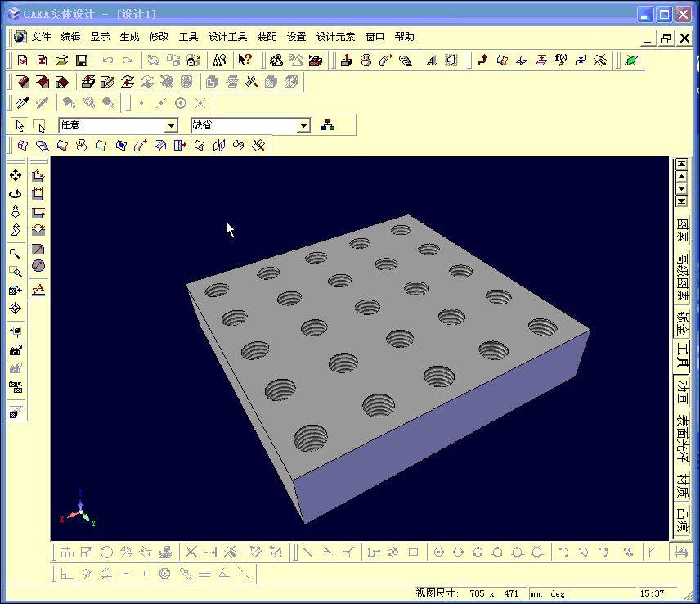Open the 修改 menu
Image resolution: width=700 pixels, height=604 pixels.
(x=159, y=37)
